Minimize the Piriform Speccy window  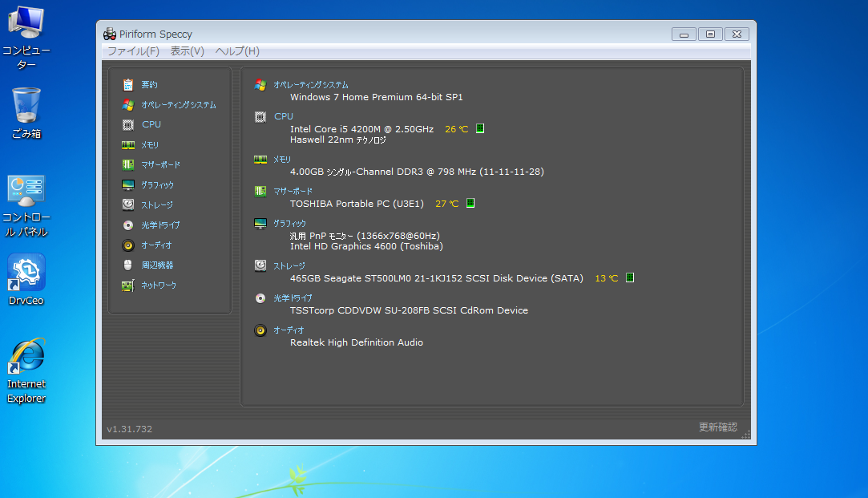click(x=684, y=34)
